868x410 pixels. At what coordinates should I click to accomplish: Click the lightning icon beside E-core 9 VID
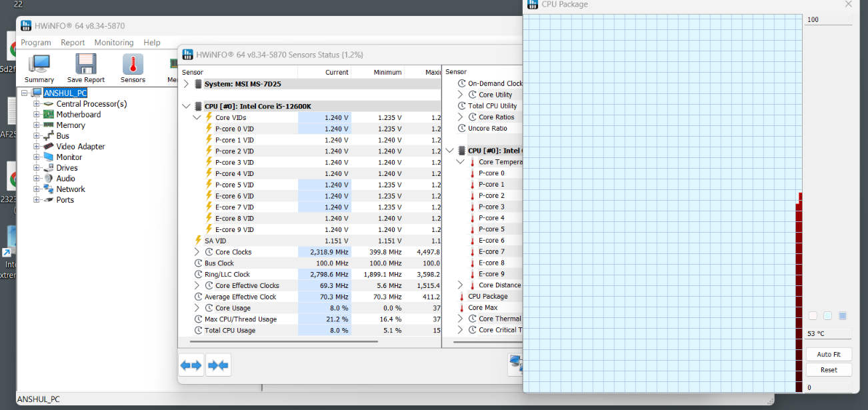(x=209, y=229)
